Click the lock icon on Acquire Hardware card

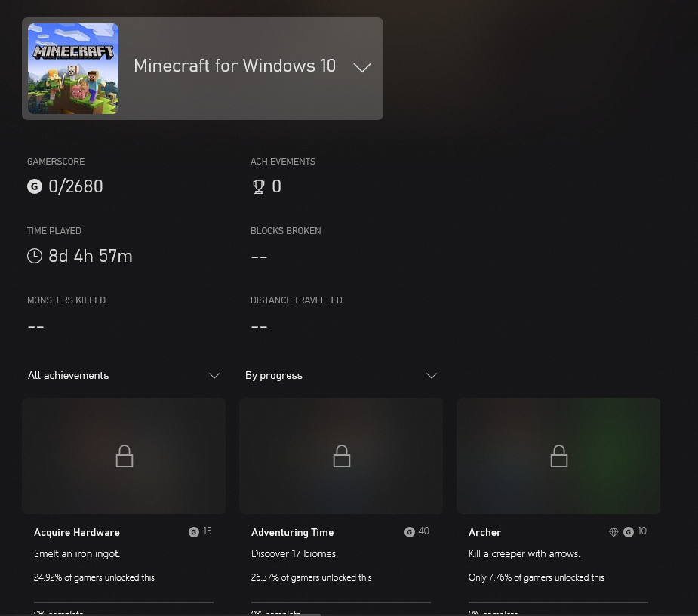tap(125, 456)
